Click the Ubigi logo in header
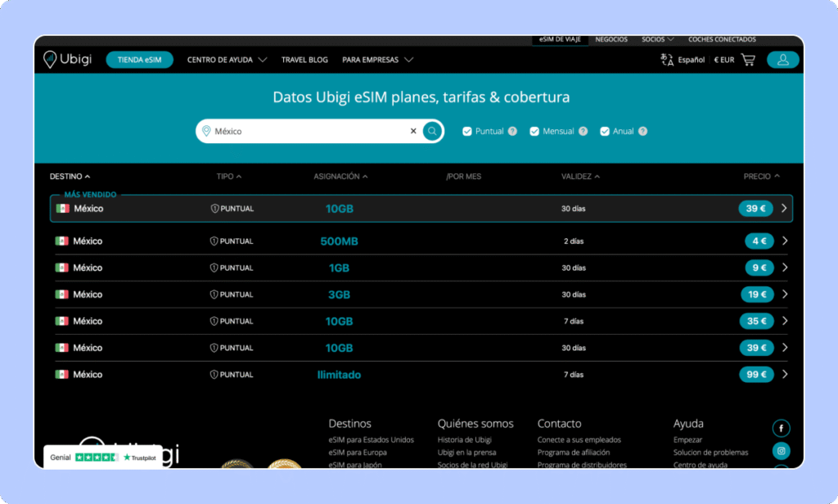 [68, 60]
